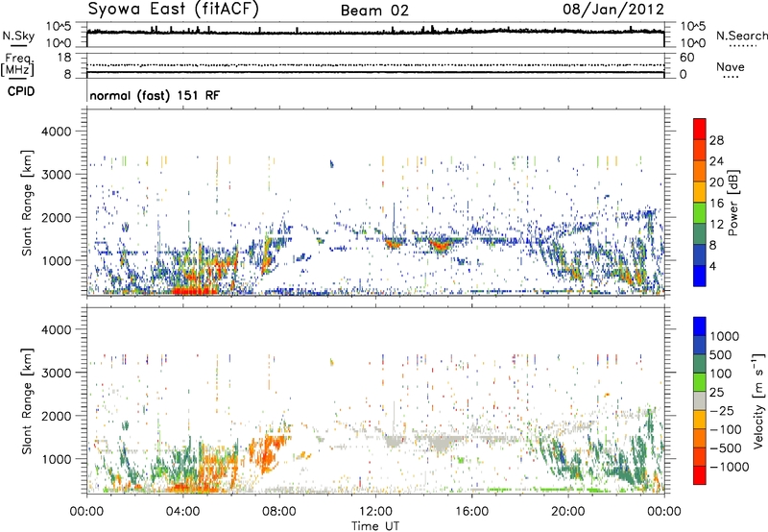
Task: Click the "N.Search" legend label
Action: tap(741, 36)
